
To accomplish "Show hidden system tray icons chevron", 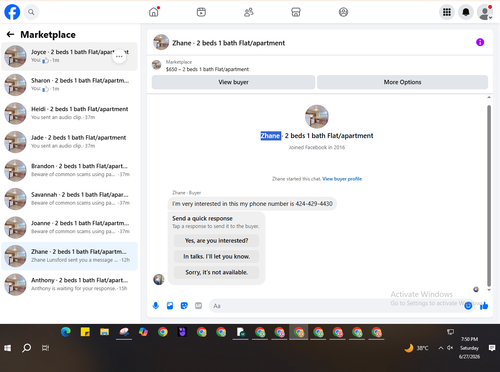I will pyautogui.click(x=441, y=348).
